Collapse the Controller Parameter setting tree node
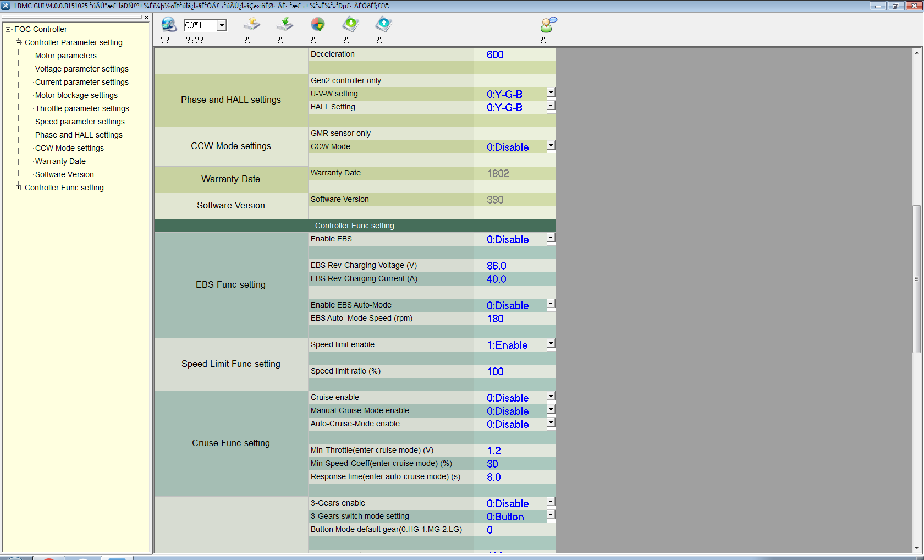 [x=19, y=42]
